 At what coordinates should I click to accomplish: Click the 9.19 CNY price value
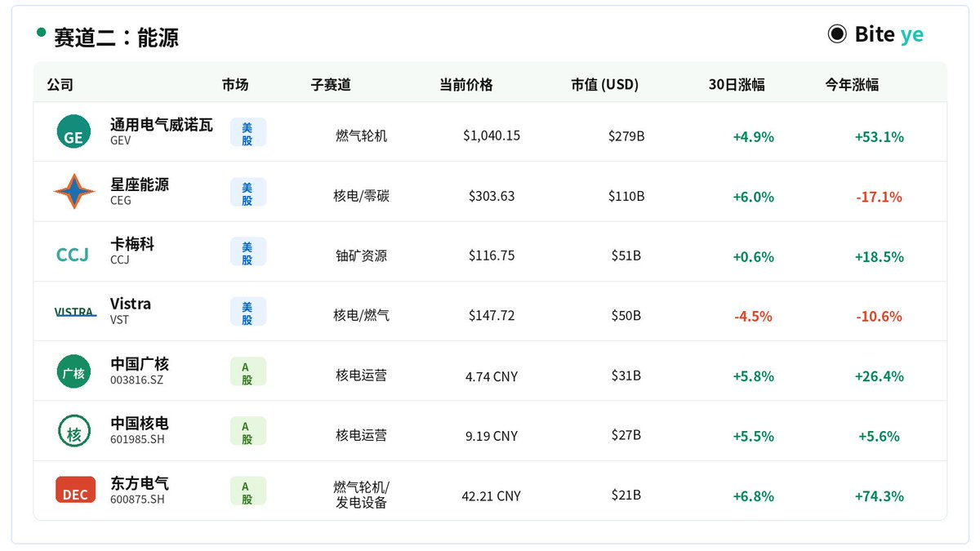pos(492,436)
